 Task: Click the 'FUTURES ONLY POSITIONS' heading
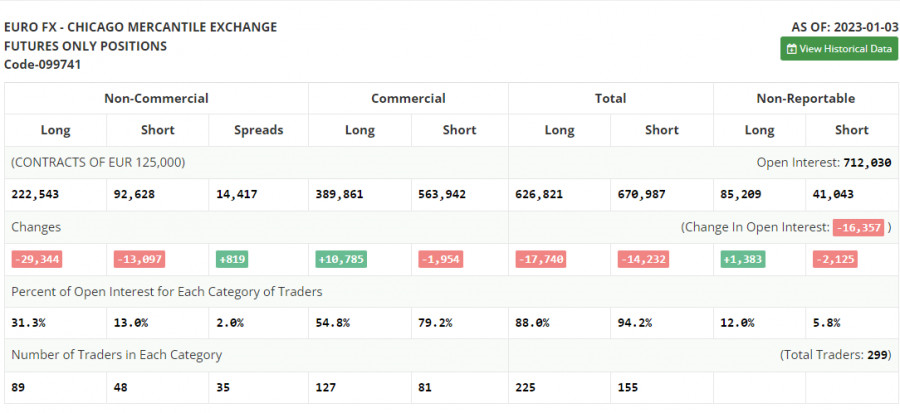coord(86,46)
